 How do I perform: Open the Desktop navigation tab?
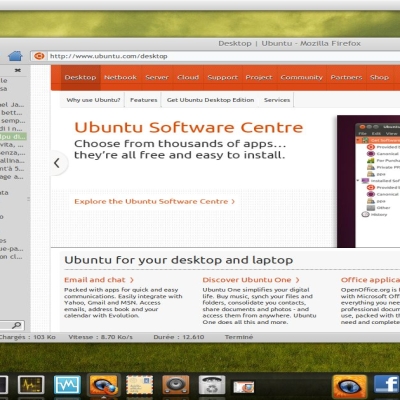pyautogui.click(x=80, y=77)
